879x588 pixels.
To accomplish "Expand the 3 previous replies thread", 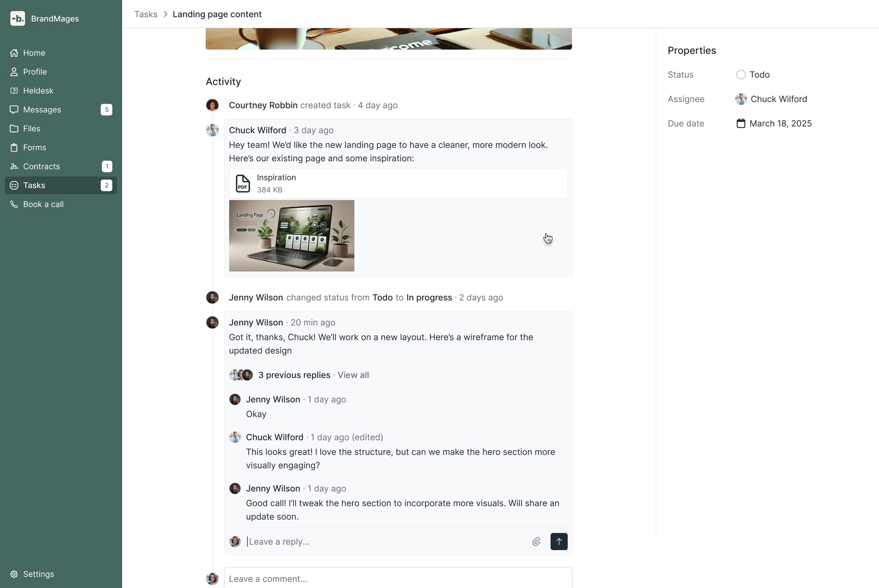I will tap(294, 375).
